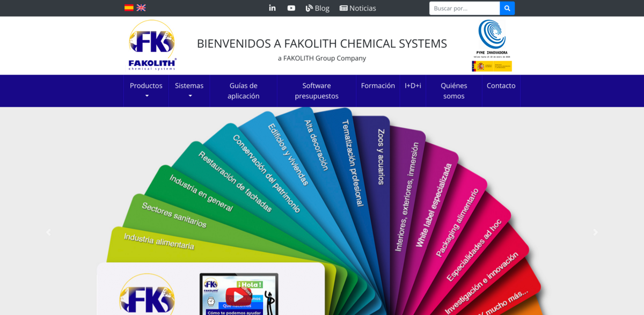Open the YouTube channel icon
This screenshot has height=315, width=644.
(x=291, y=8)
